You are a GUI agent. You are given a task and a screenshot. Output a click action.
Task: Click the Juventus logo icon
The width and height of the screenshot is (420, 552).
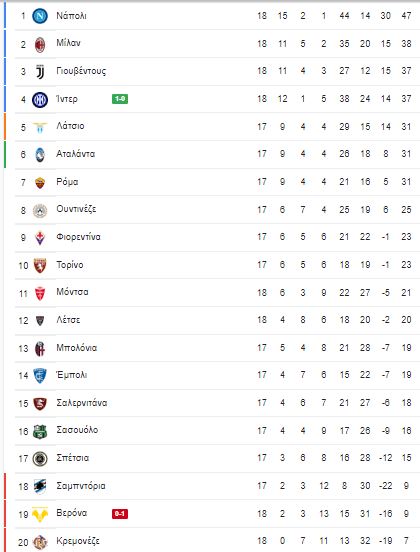tap(40, 72)
